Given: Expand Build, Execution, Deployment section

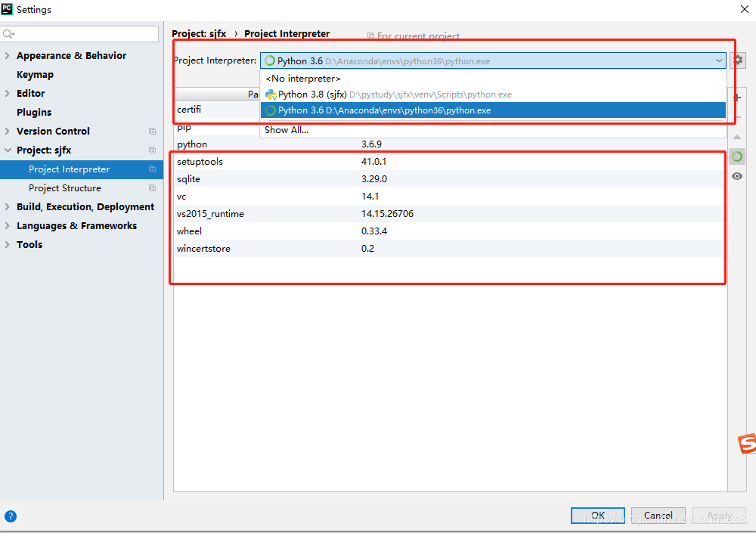Looking at the screenshot, I should coord(8,207).
